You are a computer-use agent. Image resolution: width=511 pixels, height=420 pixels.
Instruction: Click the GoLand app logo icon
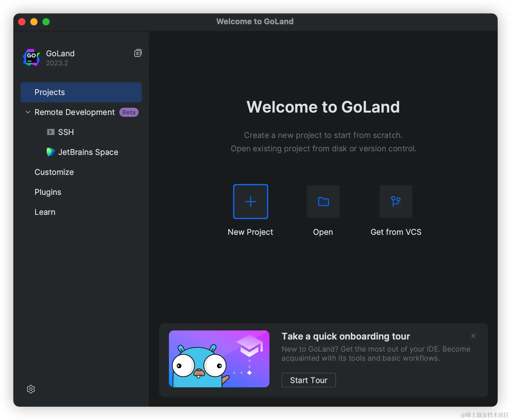pyautogui.click(x=31, y=57)
